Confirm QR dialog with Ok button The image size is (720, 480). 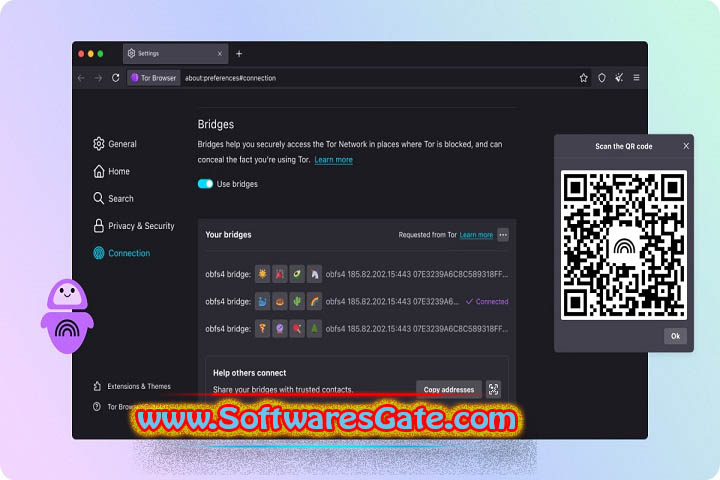[x=675, y=336]
